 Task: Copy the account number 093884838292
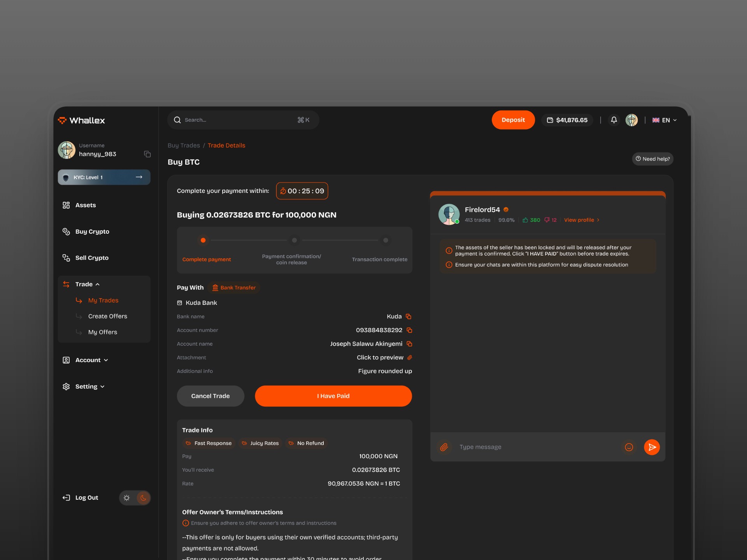click(x=409, y=330)
